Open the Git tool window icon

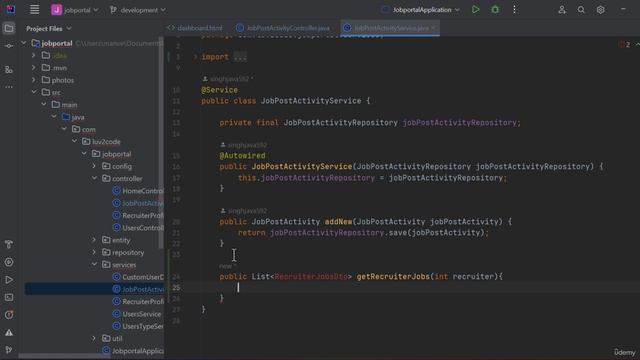click(9, 350)
